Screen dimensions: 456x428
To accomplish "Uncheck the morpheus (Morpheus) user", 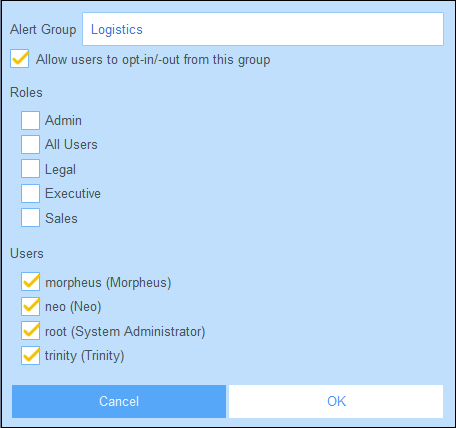I will tap(30, 282).
